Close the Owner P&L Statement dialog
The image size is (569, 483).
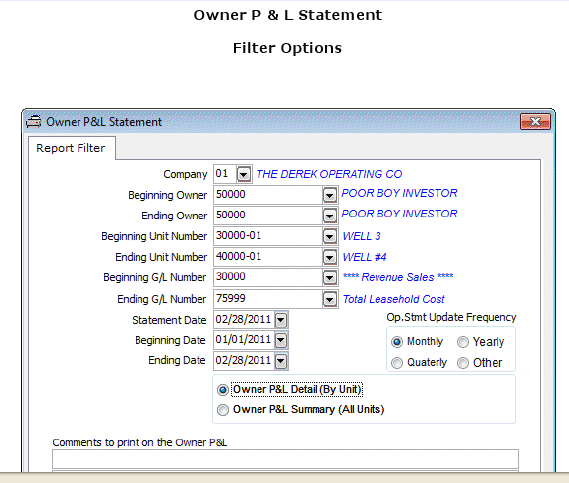(535, 122)
